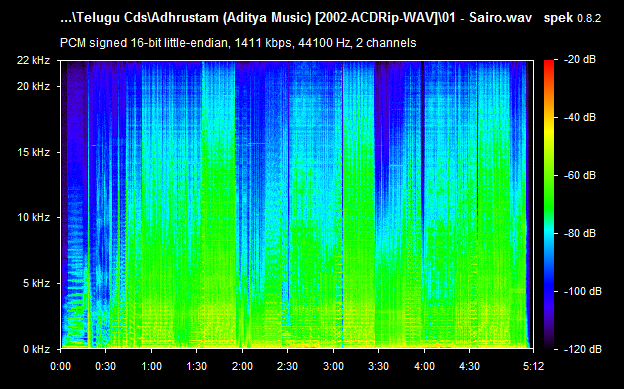Viewport: 624px width, 389px height.
Task: Click the -100 dB legend label
Action: click(x=583, y=291)
